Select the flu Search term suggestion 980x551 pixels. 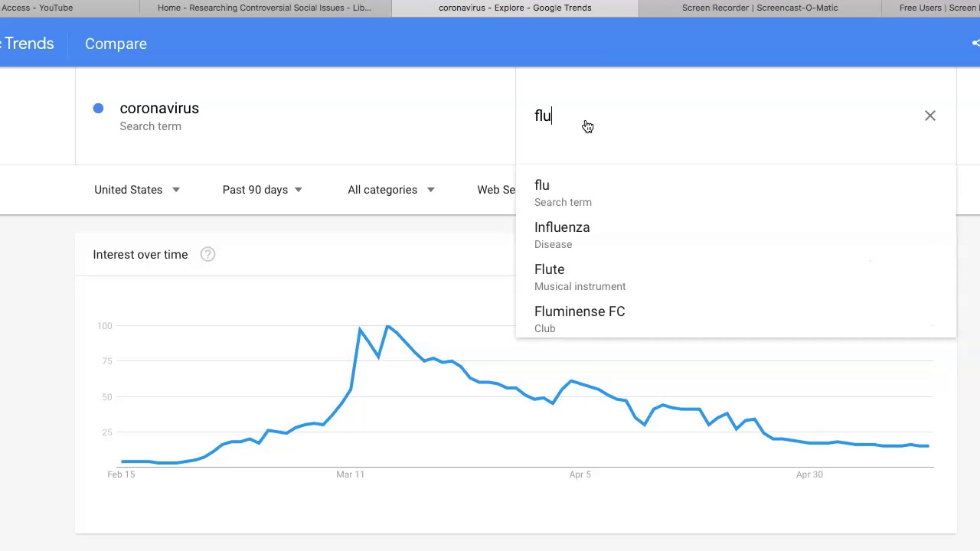pyautogui.click(x=736, y=193)
